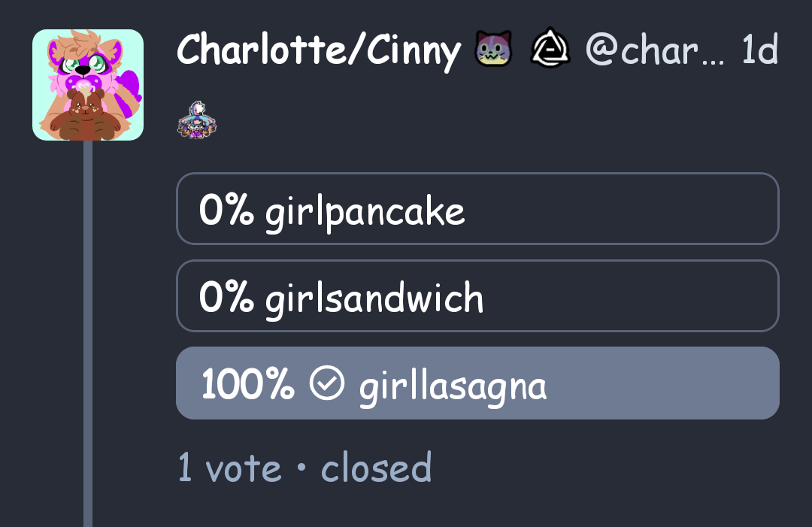The image size is (812, 527).
Task: Click the 1d post timestamp
Action: click(759, 50)
